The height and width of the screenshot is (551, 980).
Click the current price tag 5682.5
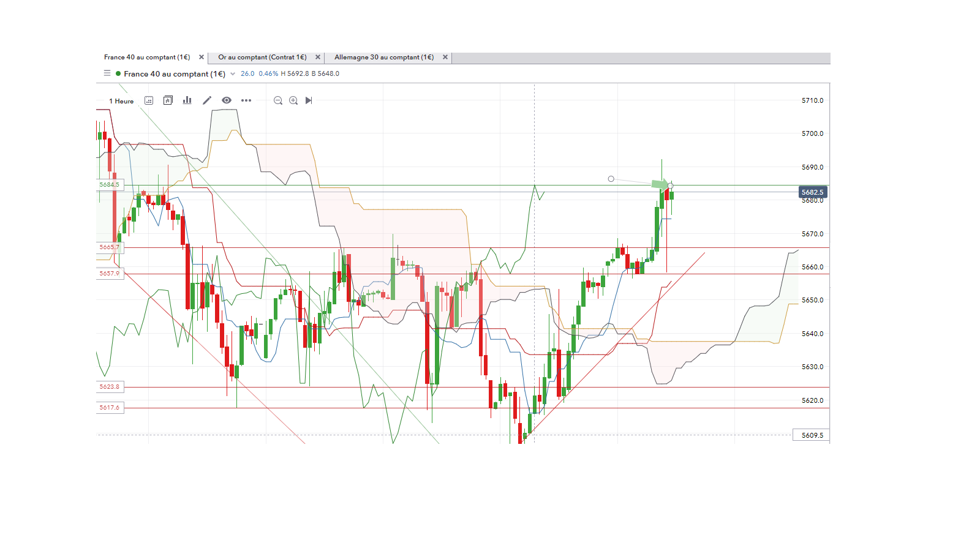point(813,192)
